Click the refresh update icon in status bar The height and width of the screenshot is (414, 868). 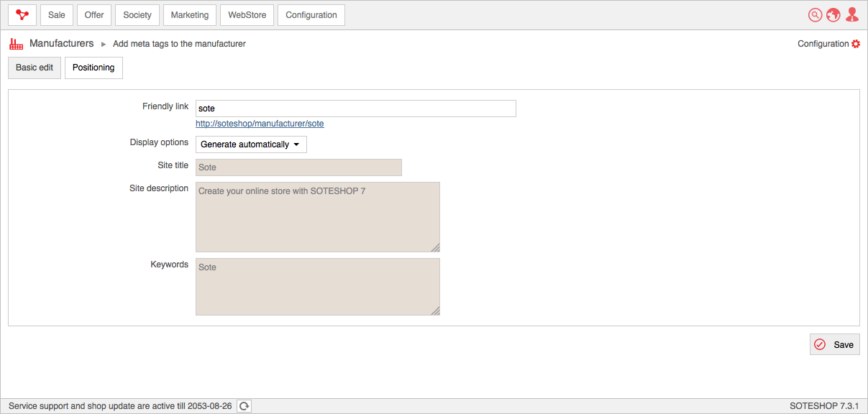tap(245, 406)
